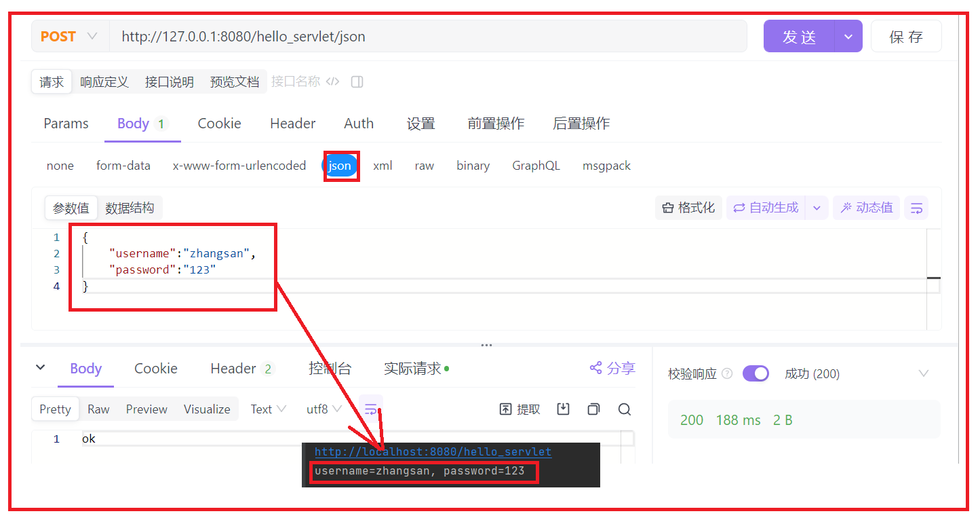Select the raw body type
The image size is (980, 520).
point(425,166)
